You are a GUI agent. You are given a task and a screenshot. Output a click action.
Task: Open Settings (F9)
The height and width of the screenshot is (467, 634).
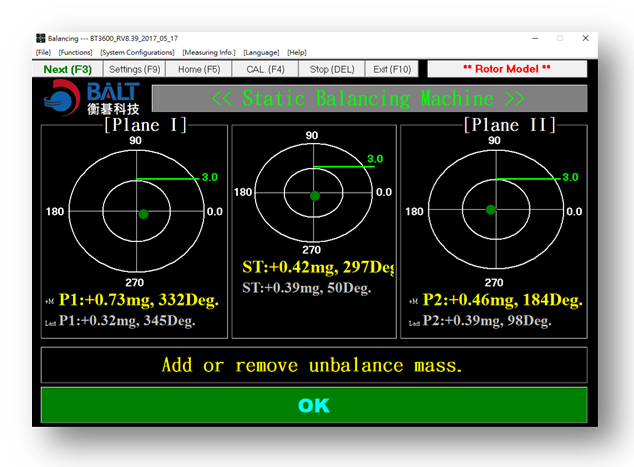[x=134, y=69]
